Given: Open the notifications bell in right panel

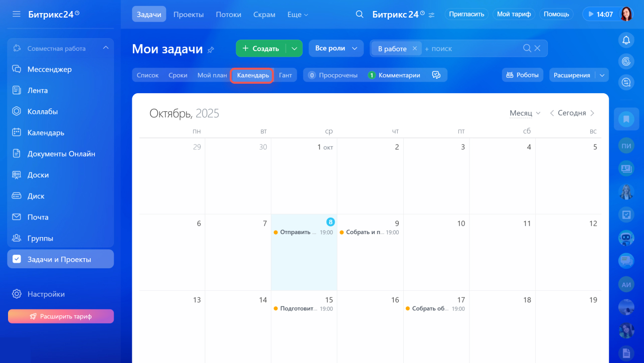Looking at the screenshot, I should [x=626, y=41].
